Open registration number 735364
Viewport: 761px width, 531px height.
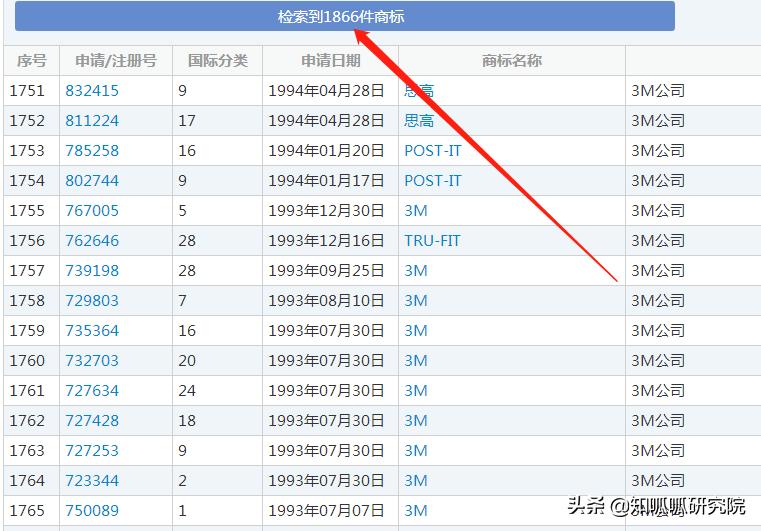tap(92, 331)
